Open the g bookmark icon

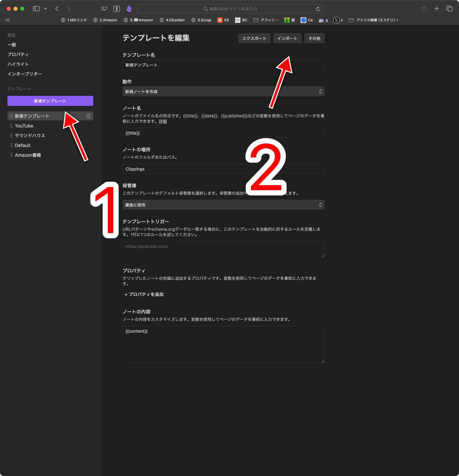click(x=323, y=20)
